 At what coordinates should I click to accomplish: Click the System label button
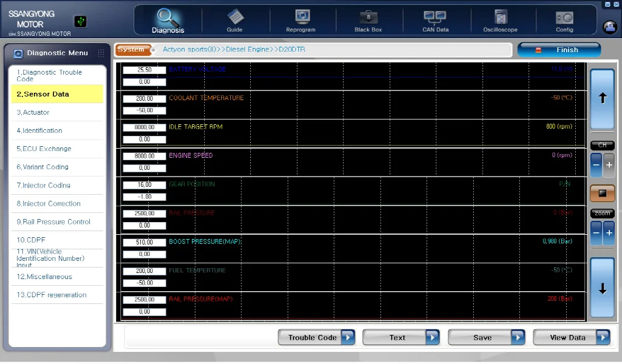133,50
